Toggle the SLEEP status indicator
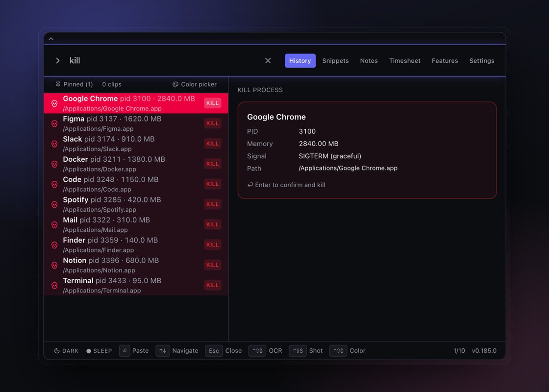 click(x=99, y=351)
